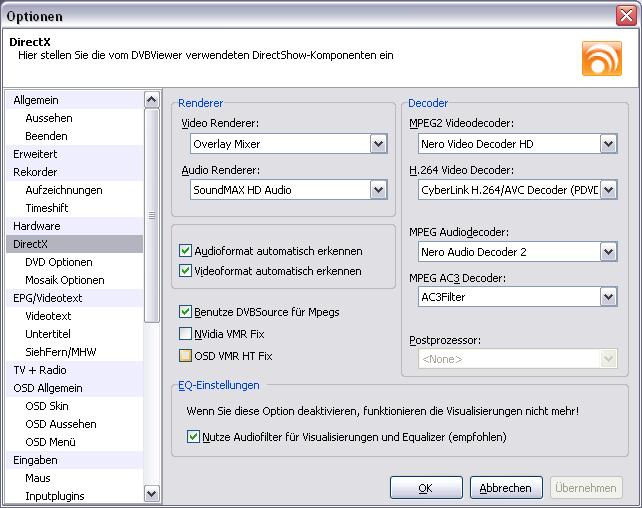Open DVD Optionen settings page

[75, 262]
